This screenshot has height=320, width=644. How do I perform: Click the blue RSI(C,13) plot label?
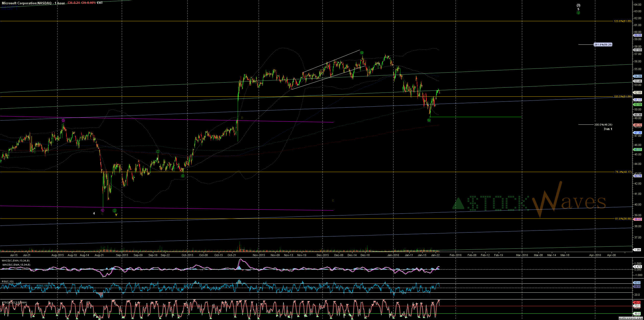tap(42, 286)
